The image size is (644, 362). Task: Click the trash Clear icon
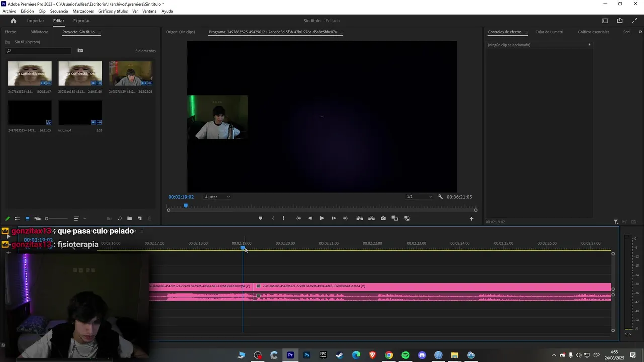[149, 219]
